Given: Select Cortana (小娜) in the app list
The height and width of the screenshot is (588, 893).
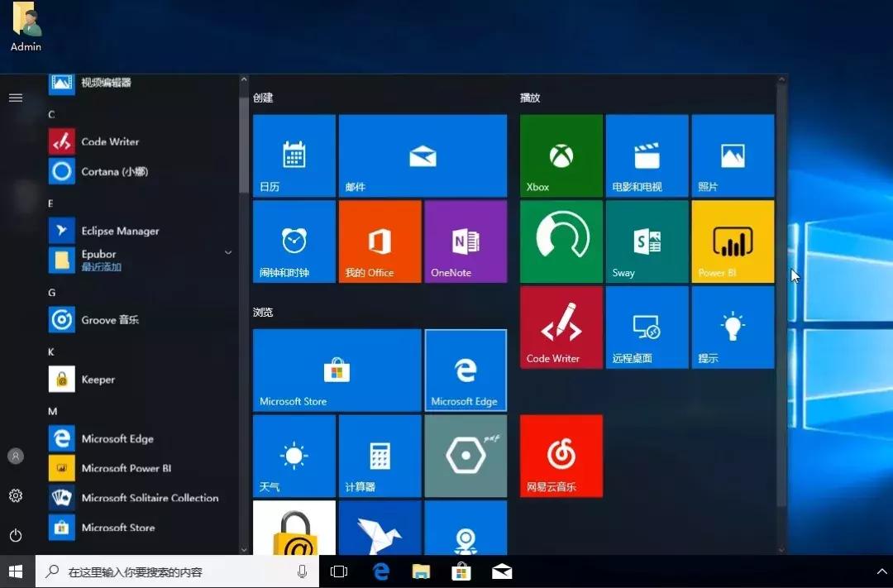Looking at the screenshot, I should [116, 171].
